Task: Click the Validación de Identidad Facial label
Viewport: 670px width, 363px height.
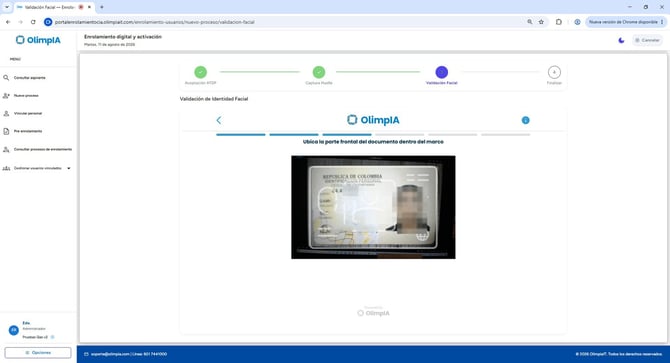Action: tap(214, 99)
